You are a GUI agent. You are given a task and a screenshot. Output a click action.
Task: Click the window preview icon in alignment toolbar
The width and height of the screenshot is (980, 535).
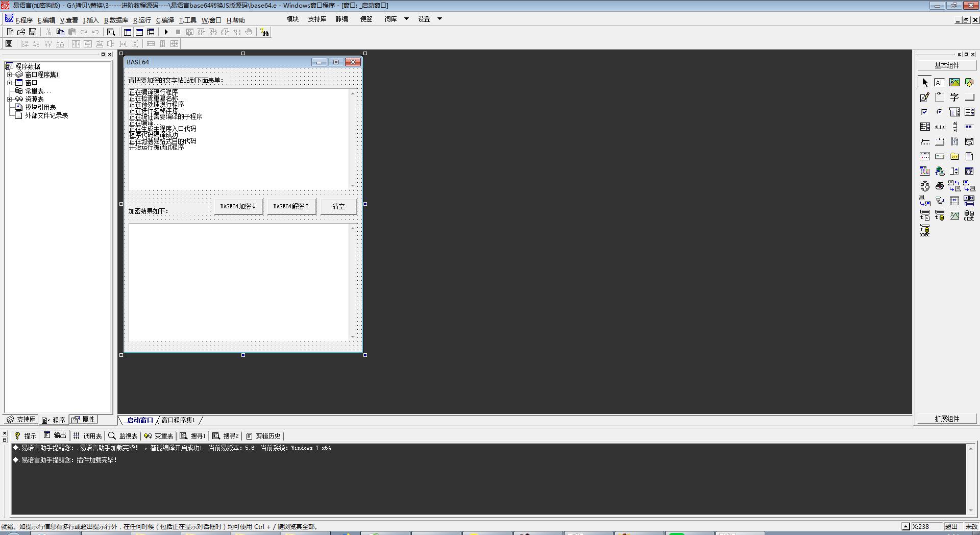(9, 44)
